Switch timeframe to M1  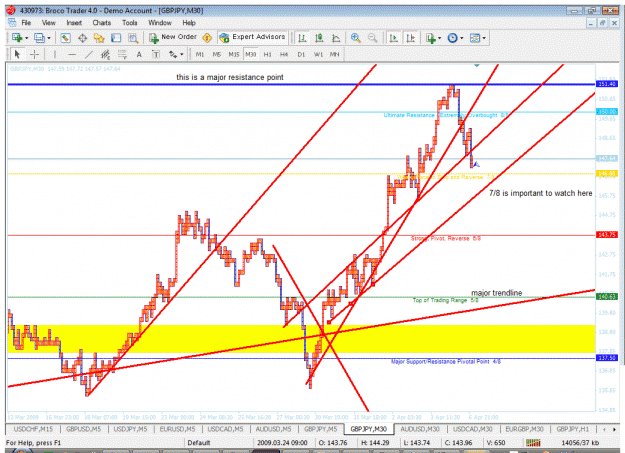200,54
